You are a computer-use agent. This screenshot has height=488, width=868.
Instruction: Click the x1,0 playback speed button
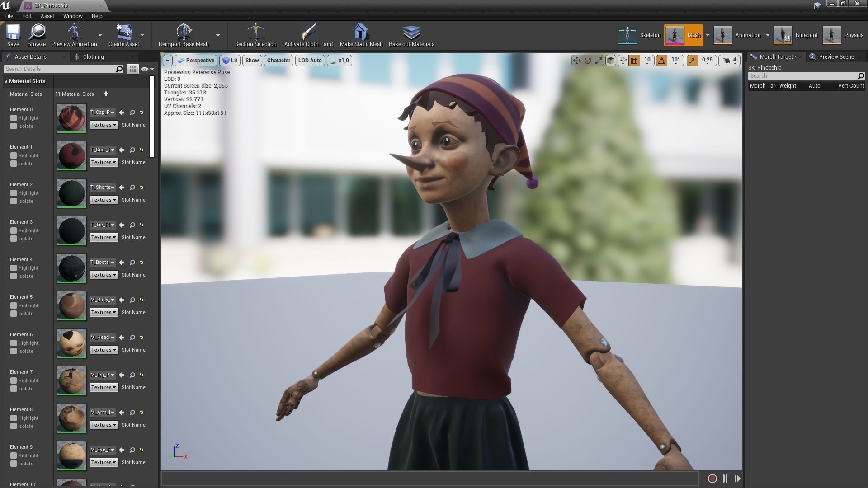pos(340,61)
